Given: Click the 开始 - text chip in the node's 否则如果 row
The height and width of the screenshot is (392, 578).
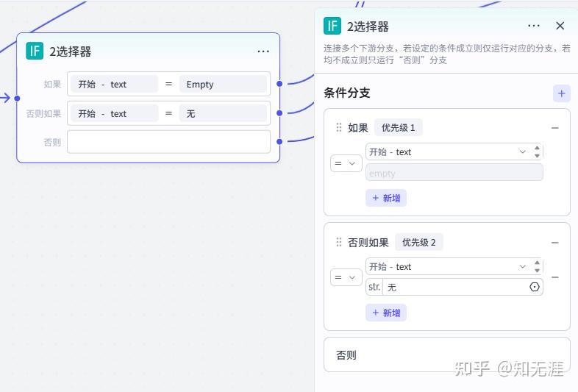Looking at the screenshot, I should point(114,113).
